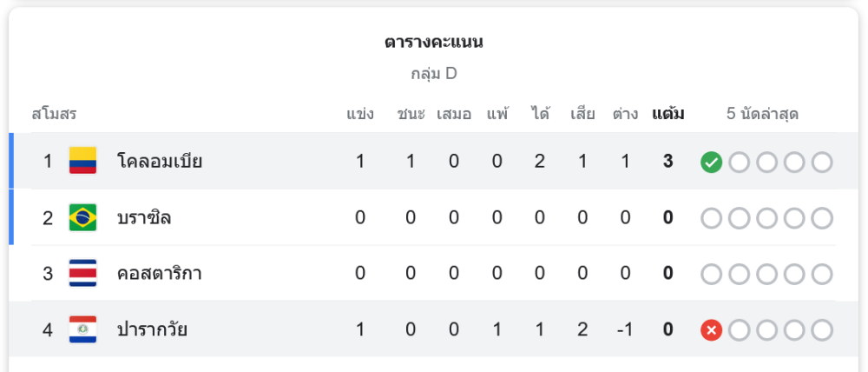Click the กลุ่ม D group label
Image resolution: width=868 pixels, height=372 pixels.
point(434,74)
